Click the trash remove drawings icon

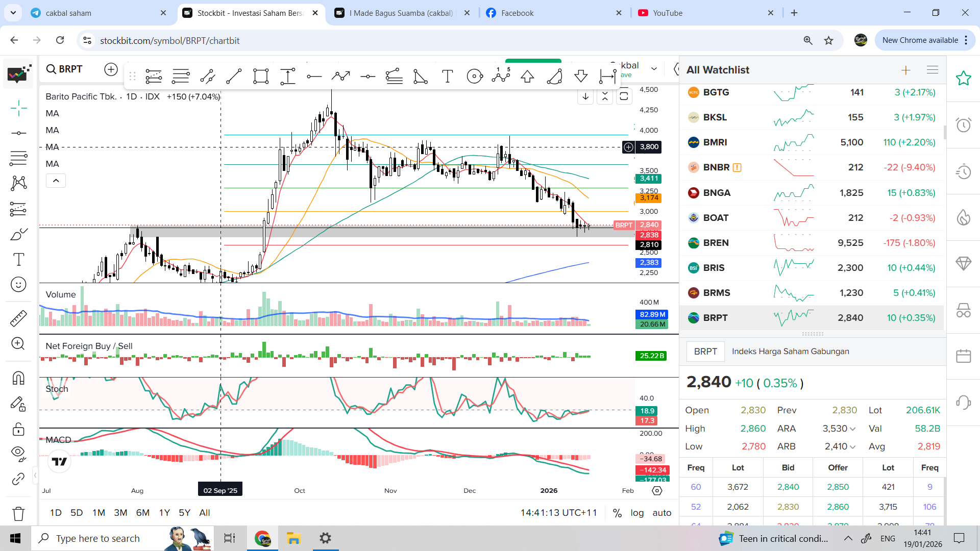click(x=18, y=513)
